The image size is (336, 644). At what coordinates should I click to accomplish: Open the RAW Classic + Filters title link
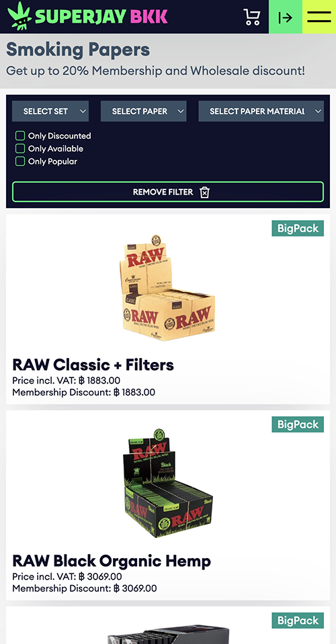tap(93, 365)
